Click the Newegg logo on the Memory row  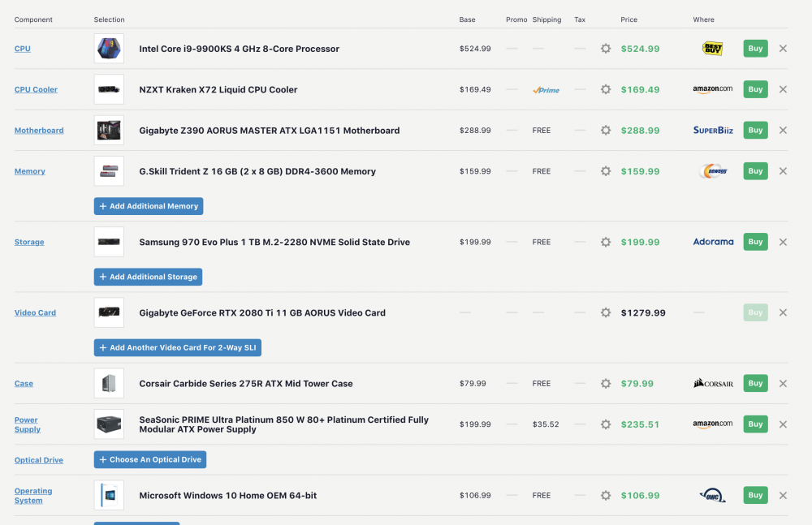(x=712, y=171)
